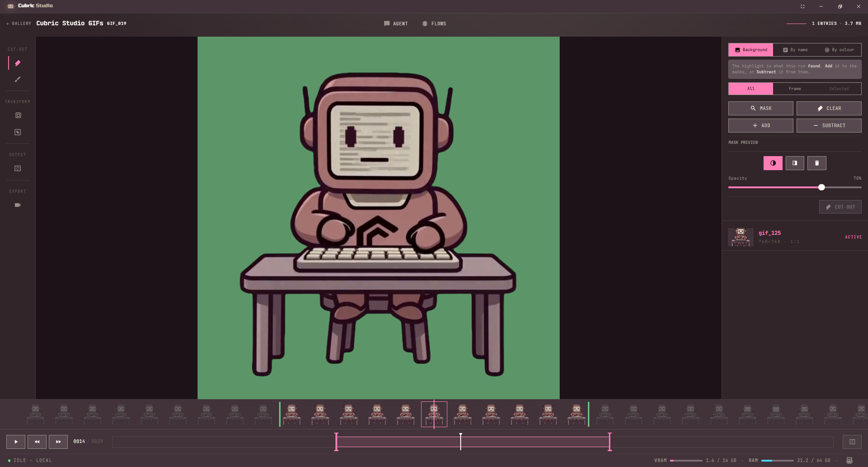Click the icon button right of timeline
The width and height of the screenshot is (868, 467).
[852, 442]
